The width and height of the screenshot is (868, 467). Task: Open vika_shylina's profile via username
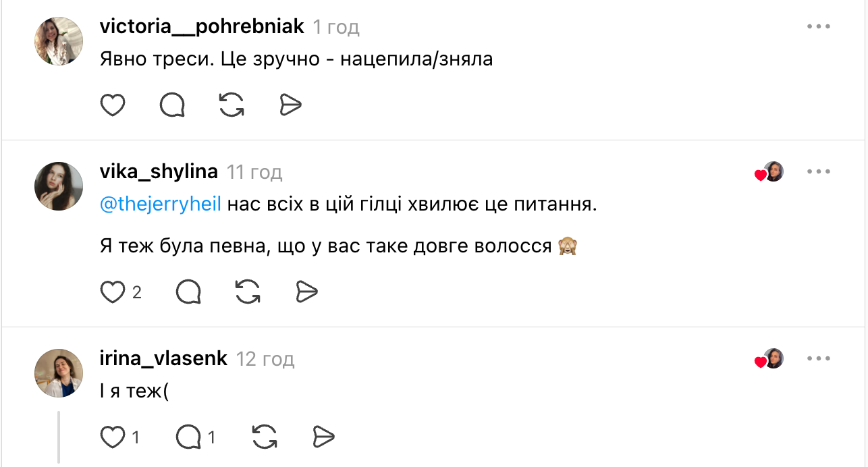159,172
